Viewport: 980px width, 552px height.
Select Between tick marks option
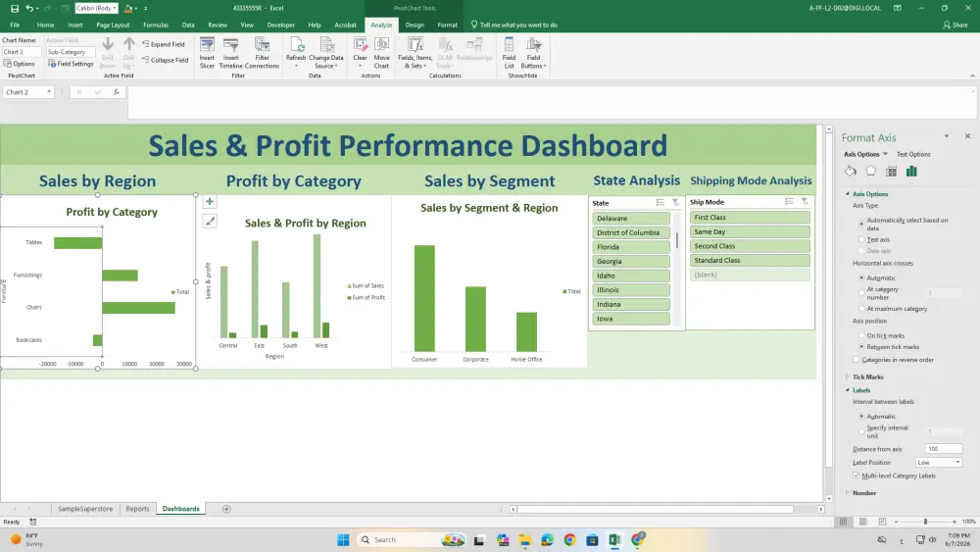pos(861,346)
